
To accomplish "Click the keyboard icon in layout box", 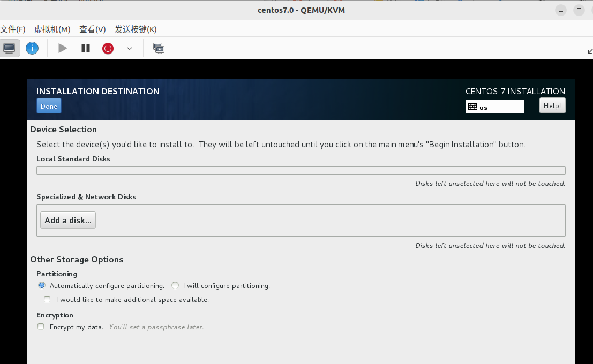I will pyautogui.click(x=472, y=107).
